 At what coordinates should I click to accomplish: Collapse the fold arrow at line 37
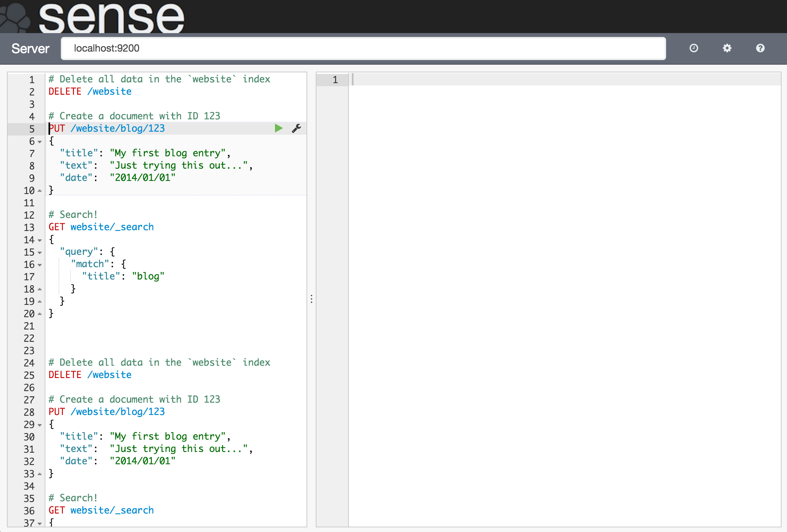40,523
